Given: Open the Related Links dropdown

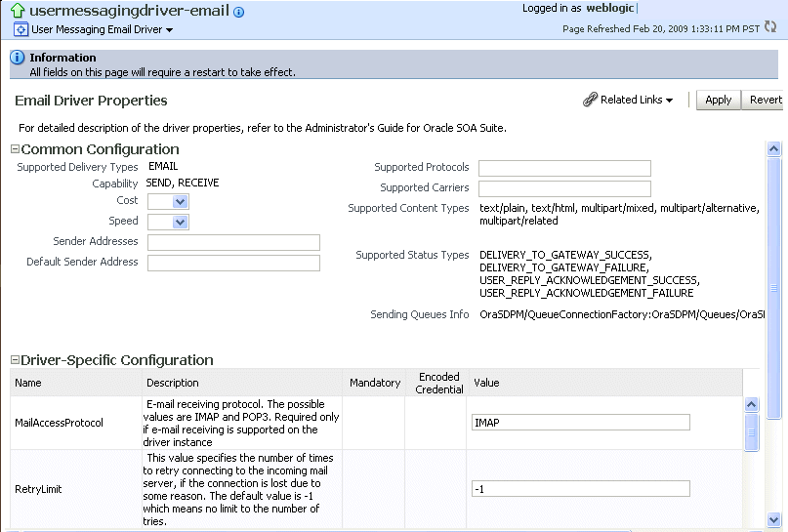Looking at the screenshot, I should pos(637,100).
